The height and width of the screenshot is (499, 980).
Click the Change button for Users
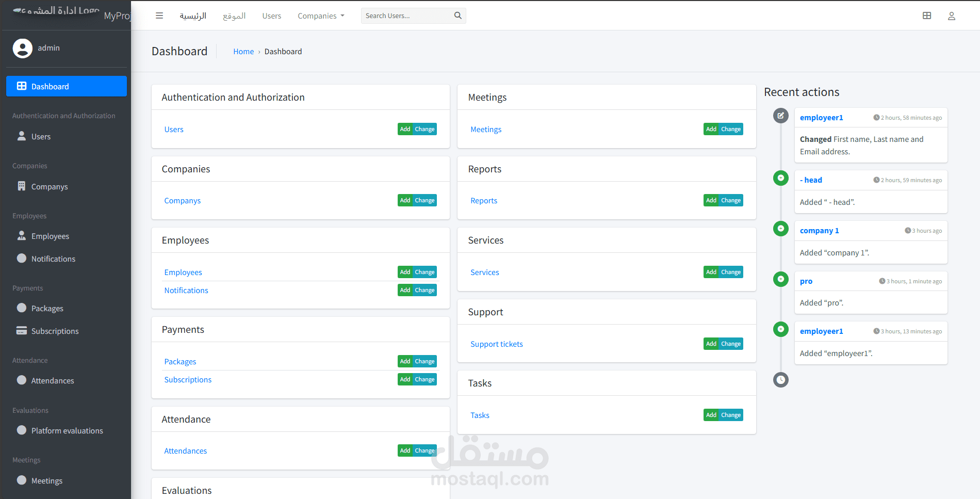[424, 129]
